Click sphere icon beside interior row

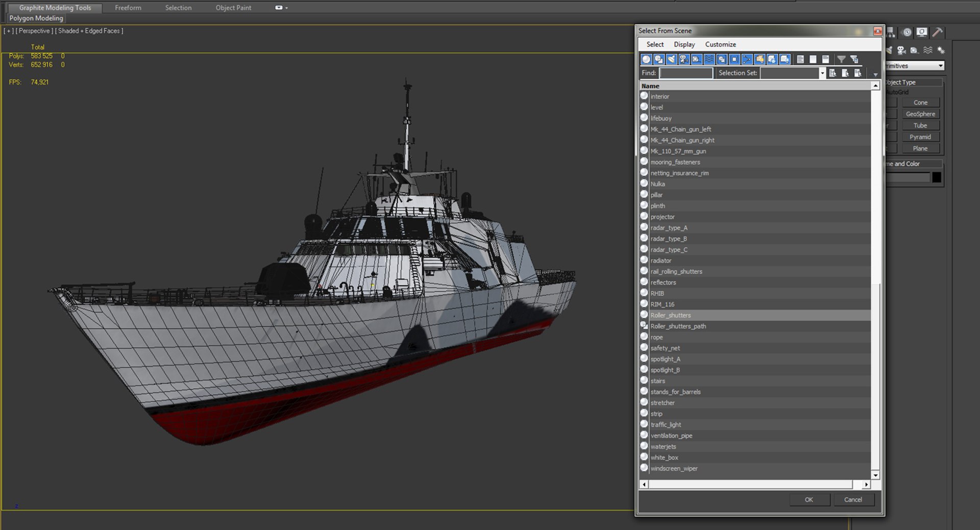(644, 96)
